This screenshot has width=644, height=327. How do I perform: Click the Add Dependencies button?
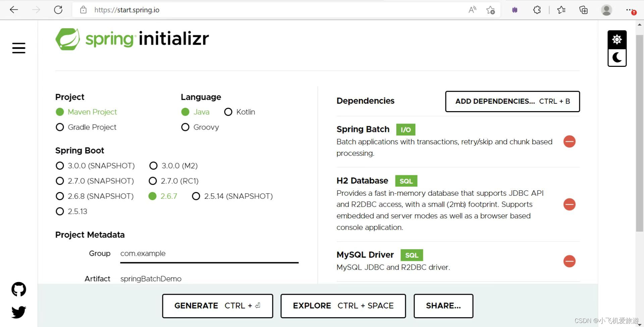pyautogui.click(x=513, y=101)
